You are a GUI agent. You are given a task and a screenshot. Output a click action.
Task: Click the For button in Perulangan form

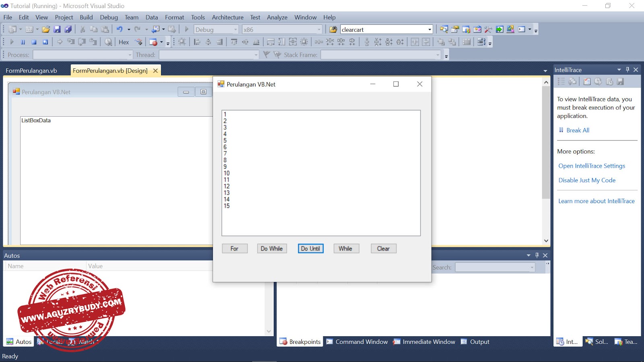click(235, 249)
